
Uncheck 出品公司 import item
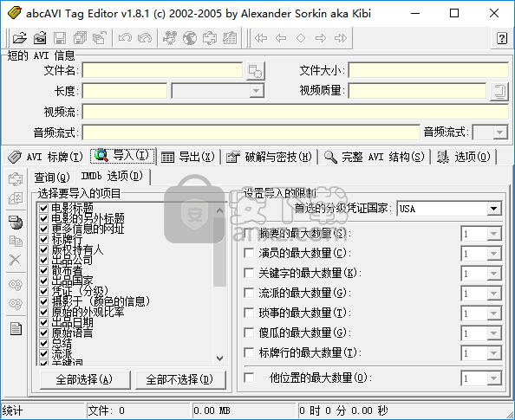click(43, 260)
